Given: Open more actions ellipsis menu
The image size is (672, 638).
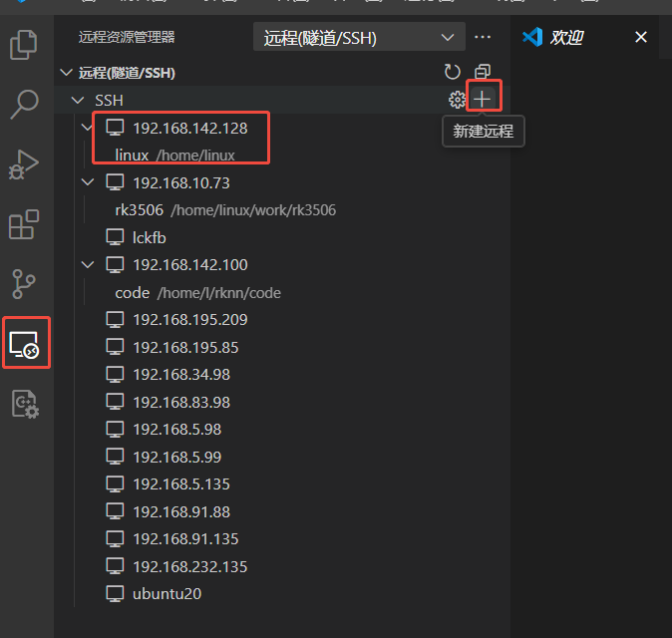Looking at the screenshot, I should point(484,38).
